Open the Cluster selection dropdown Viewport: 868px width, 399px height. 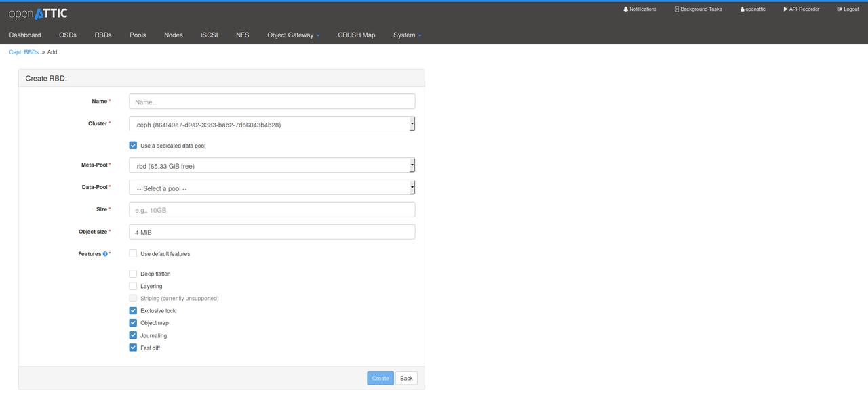click(x=272, y=124)
